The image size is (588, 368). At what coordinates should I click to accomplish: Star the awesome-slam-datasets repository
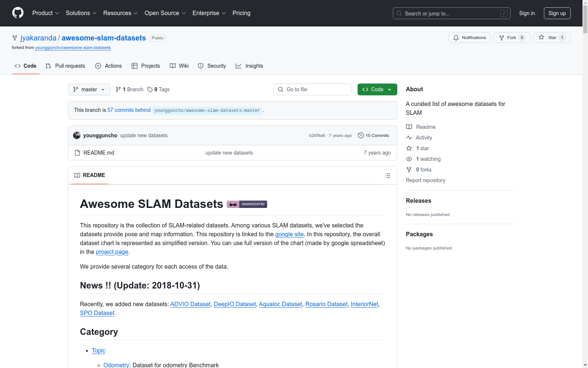point(552,38)
